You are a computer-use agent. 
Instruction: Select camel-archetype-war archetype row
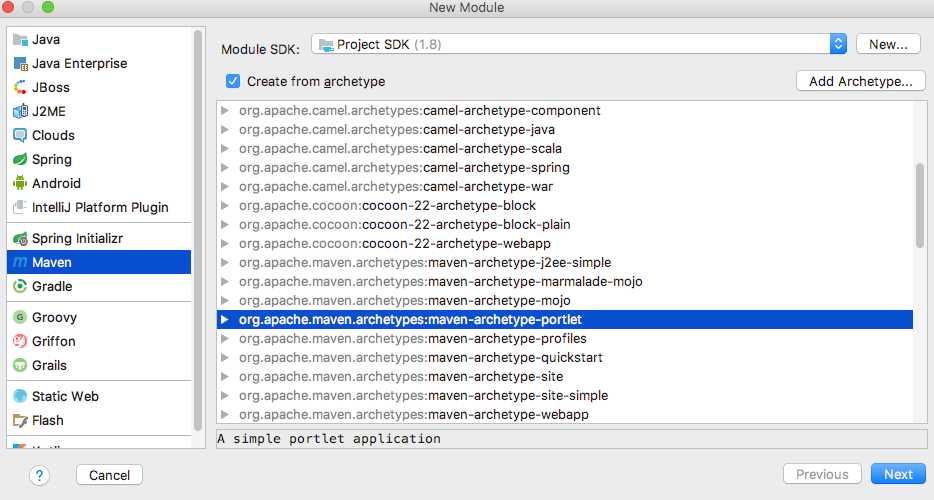point(565,187)
